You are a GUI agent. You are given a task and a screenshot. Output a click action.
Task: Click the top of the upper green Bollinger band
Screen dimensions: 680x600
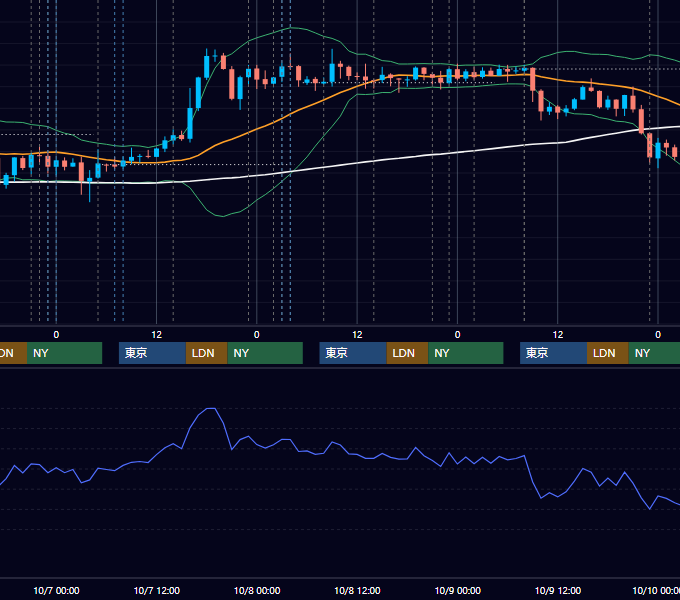tap(291, 28)
